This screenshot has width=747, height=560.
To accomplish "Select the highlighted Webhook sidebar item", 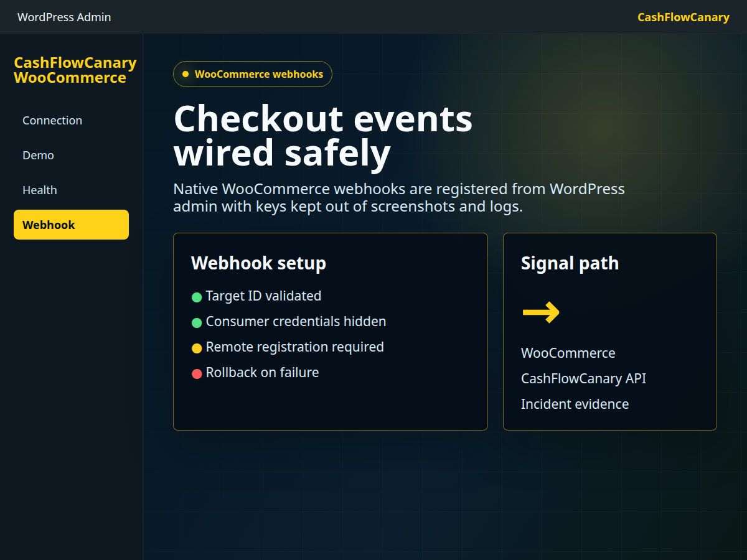I will click(71, 225).
